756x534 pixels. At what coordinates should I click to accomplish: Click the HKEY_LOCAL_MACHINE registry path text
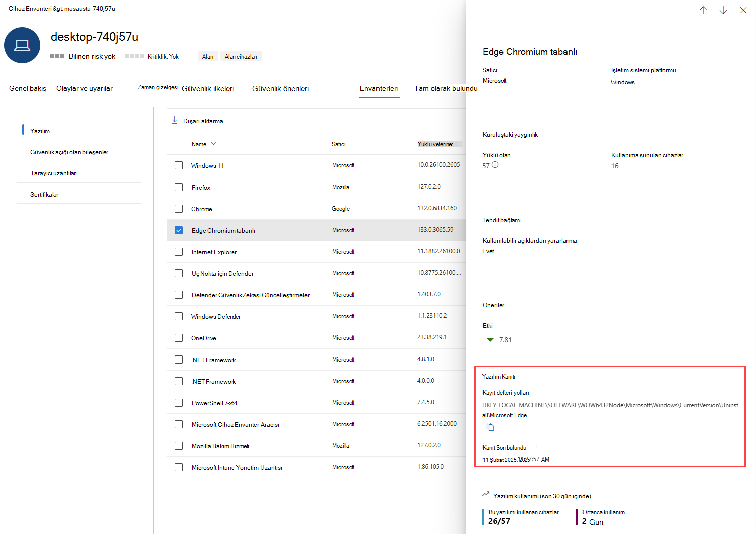tap(610, 410)
